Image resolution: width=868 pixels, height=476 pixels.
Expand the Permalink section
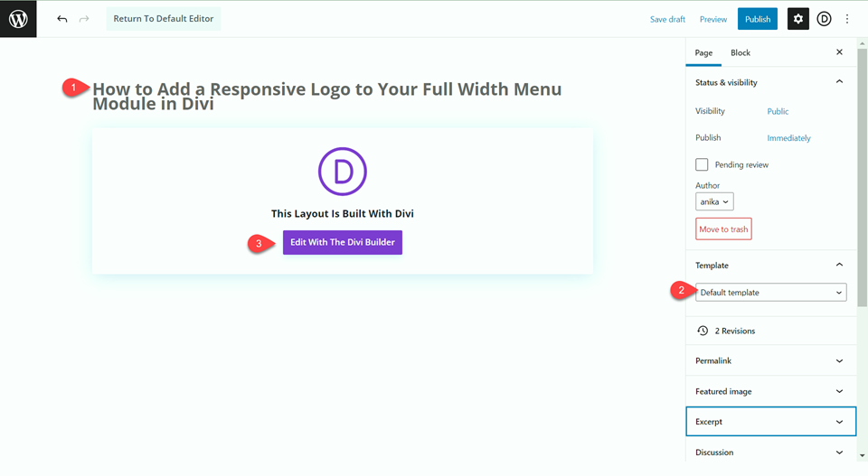point(770,360)
